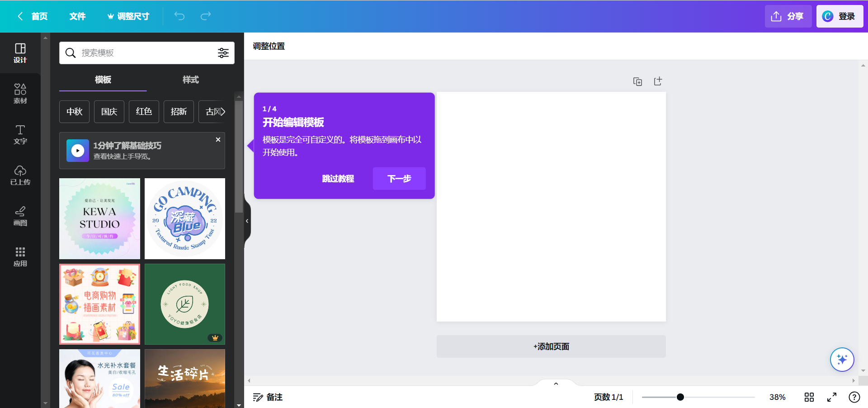Image resolution: width=868 pixels, height=408 pixels.
Task: Open the search filter options icon
Action: [223, 53]
